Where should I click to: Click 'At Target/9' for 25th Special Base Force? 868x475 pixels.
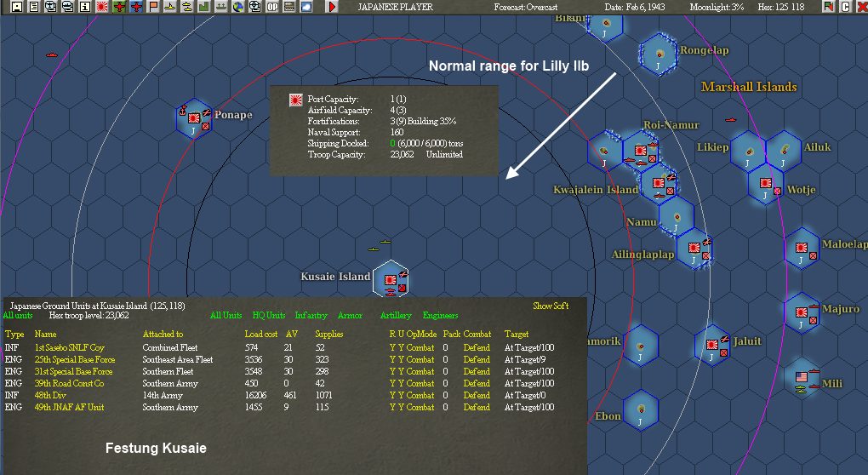525,359
